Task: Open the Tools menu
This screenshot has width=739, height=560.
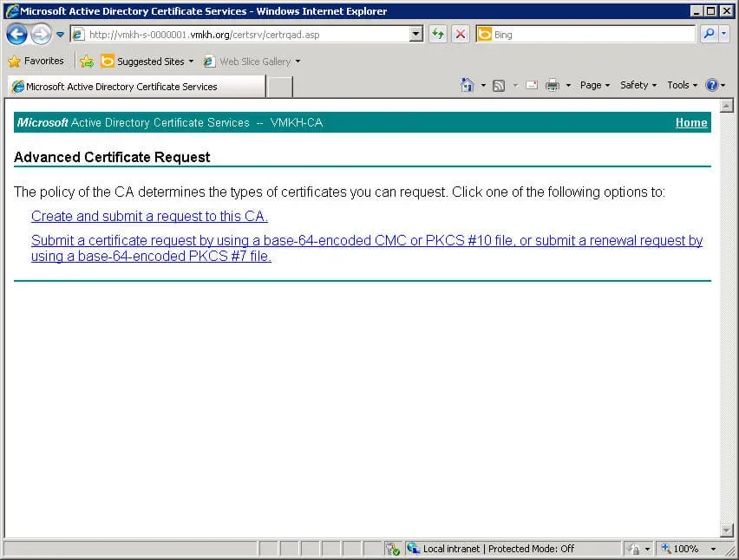Action: 682,85
